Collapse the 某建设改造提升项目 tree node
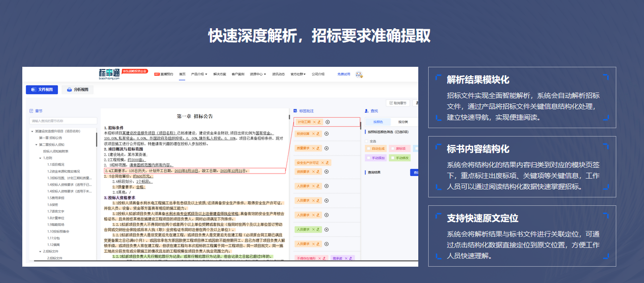Viewport: 644px width, 283px height. click(x=32, y=131)
